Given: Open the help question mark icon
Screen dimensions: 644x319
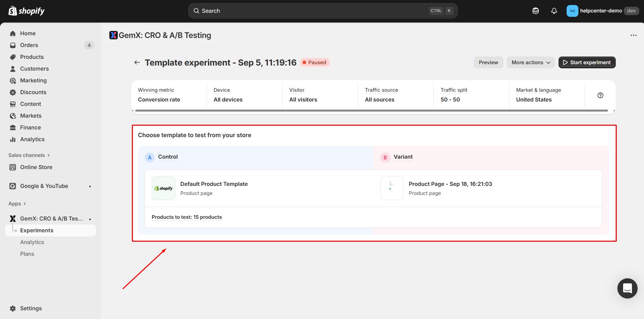Looking at the screenshot, I should coord(600,95).
